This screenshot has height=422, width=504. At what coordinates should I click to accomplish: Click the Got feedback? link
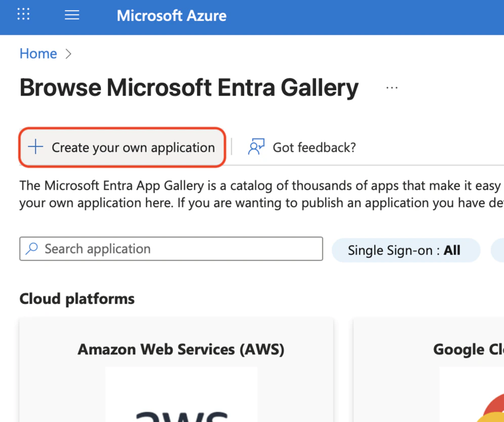pyautogui.click(x=313, y=147)
